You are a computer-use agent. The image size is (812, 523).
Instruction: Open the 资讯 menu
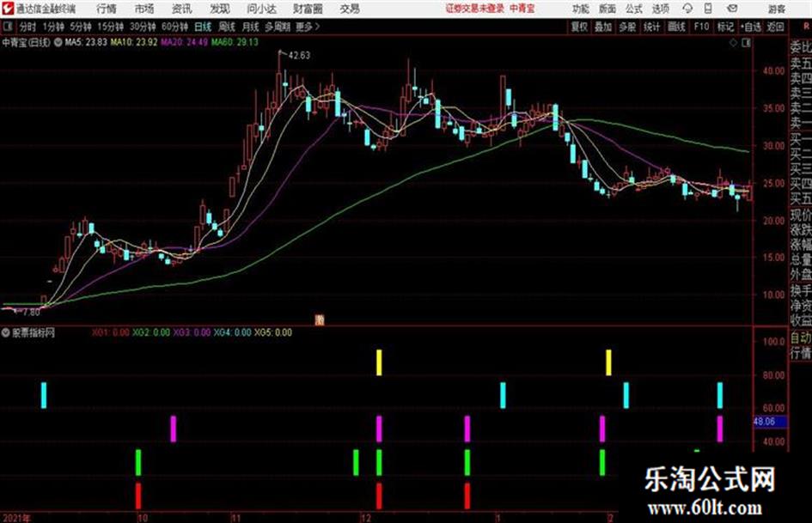[182, 9]
